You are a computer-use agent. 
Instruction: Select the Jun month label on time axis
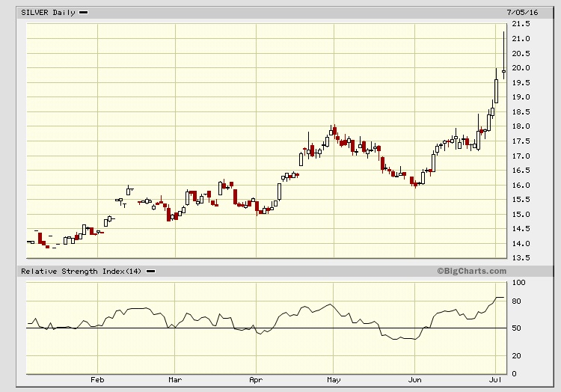(415, 379)
